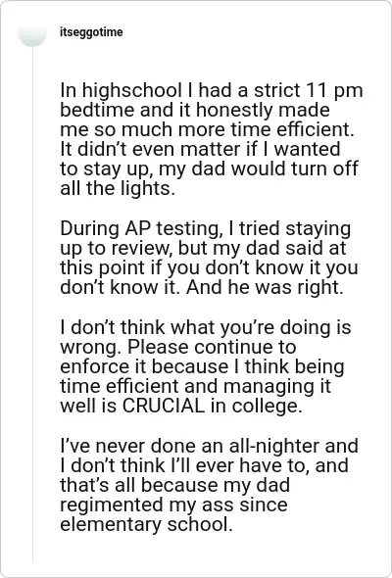Click "all the lights." ending first paragraph
This screenshot has width=392, height=578.
pos(118,188)
